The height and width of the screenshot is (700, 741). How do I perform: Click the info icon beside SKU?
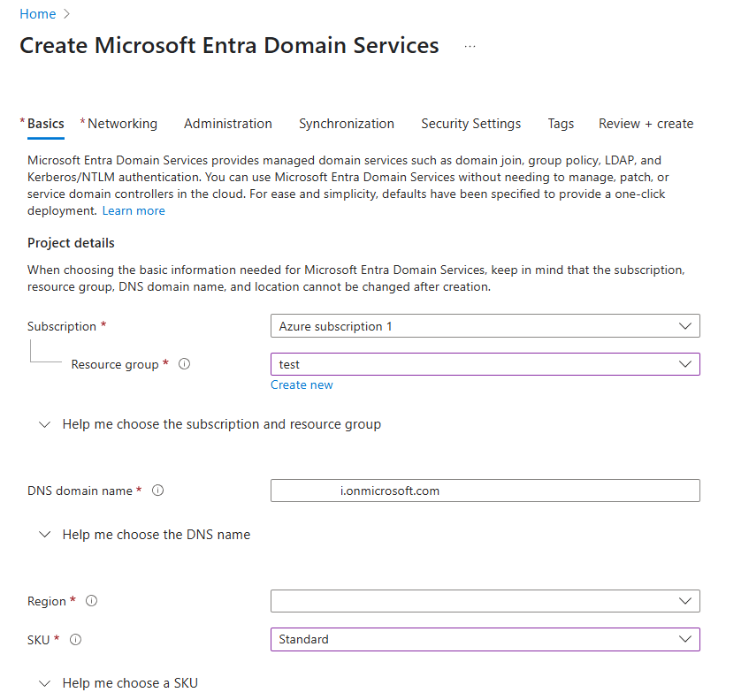coord(76,639)
